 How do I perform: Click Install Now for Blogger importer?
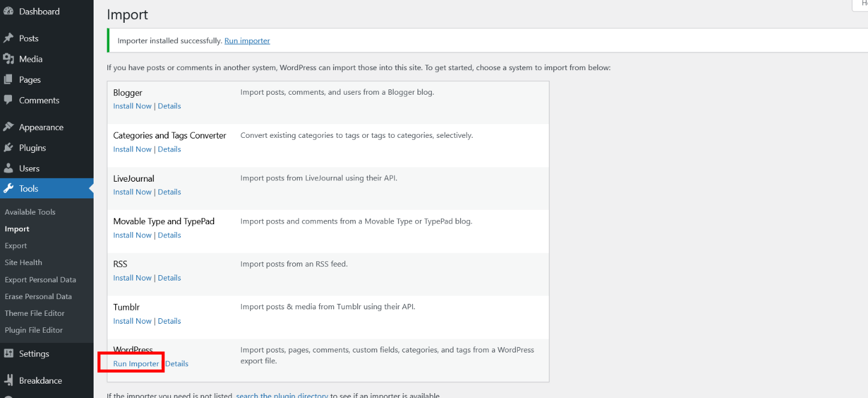(133, 106)
